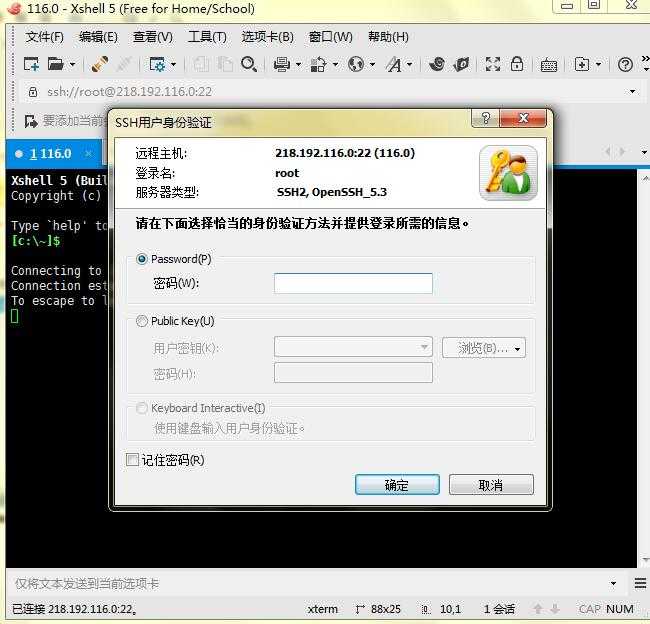Screen dimensions: 650x624
Task: Click the dialog help question mark button
Action: click(x=486, y=119)
